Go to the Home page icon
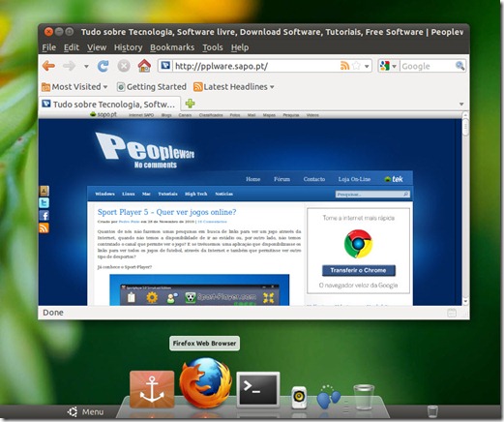The width and height of the screenshot is (504, 422). pyautogui.click(x=144, y=66)
